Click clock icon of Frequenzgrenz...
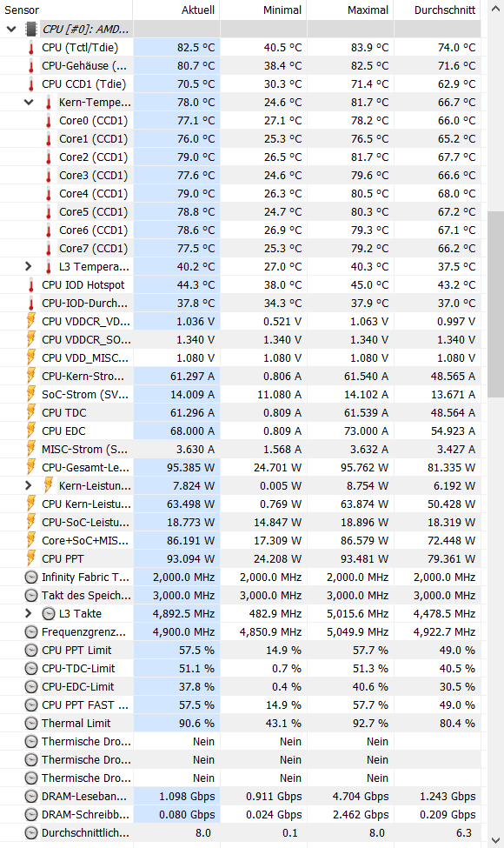 (x=31, y=631)
